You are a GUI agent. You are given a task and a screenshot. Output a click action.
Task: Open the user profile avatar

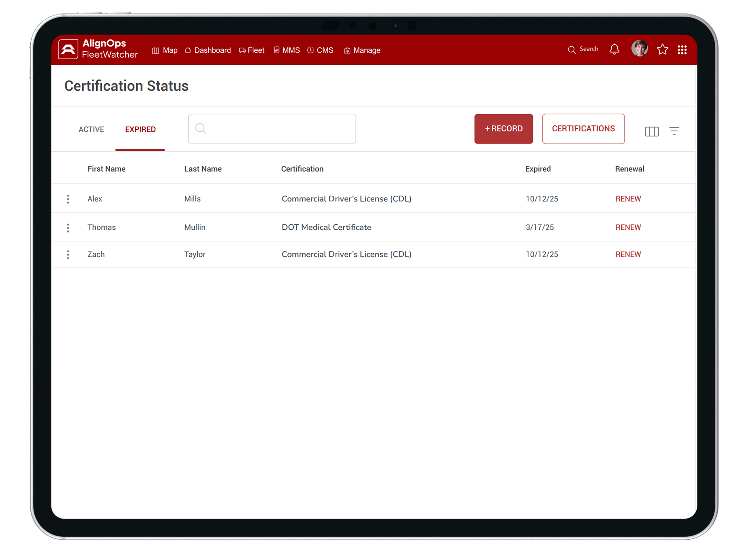[639, 48]
